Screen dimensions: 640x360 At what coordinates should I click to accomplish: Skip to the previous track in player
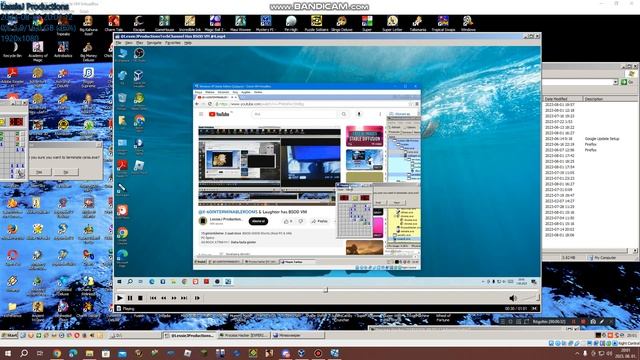(x=153, y=298)
